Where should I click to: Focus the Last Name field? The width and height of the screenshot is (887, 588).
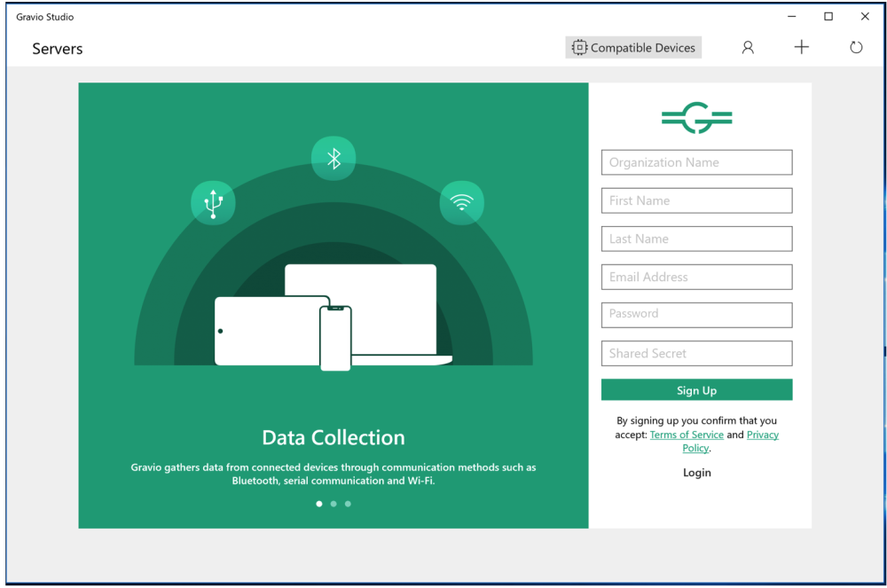696,239
